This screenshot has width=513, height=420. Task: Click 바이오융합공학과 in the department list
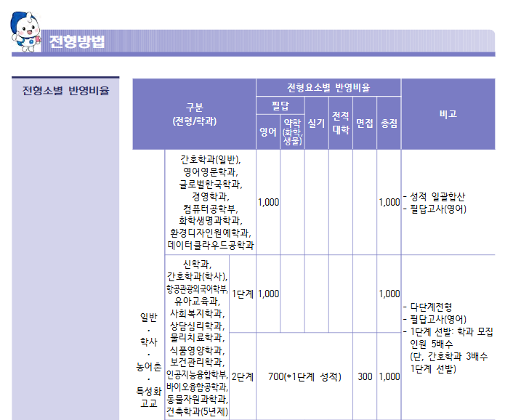[x=197, y=387]
